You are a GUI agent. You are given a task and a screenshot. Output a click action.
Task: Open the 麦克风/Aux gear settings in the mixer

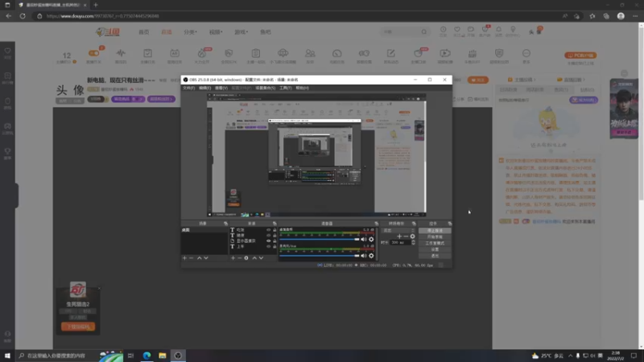[371, 256]
